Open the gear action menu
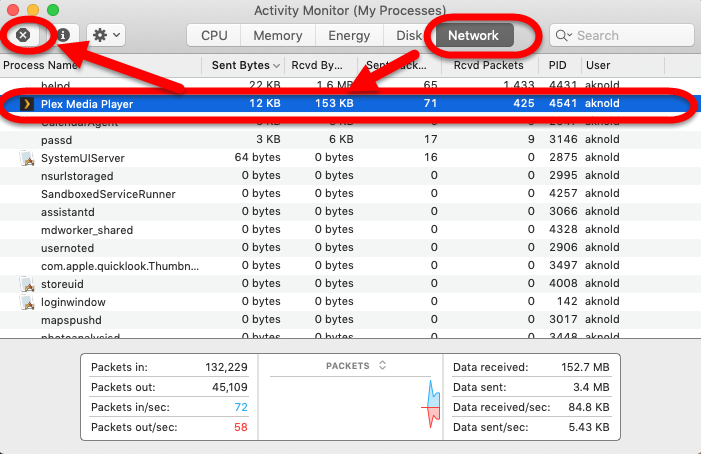Viewport: 701px width, 454px height. (105, 35)
